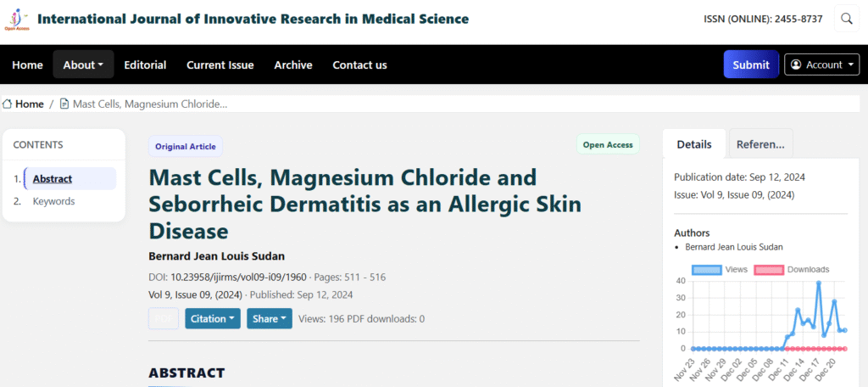This screenshot has height=387, width=868.
Task: Open the Citation dropdown
Action: tap(212, 318)
